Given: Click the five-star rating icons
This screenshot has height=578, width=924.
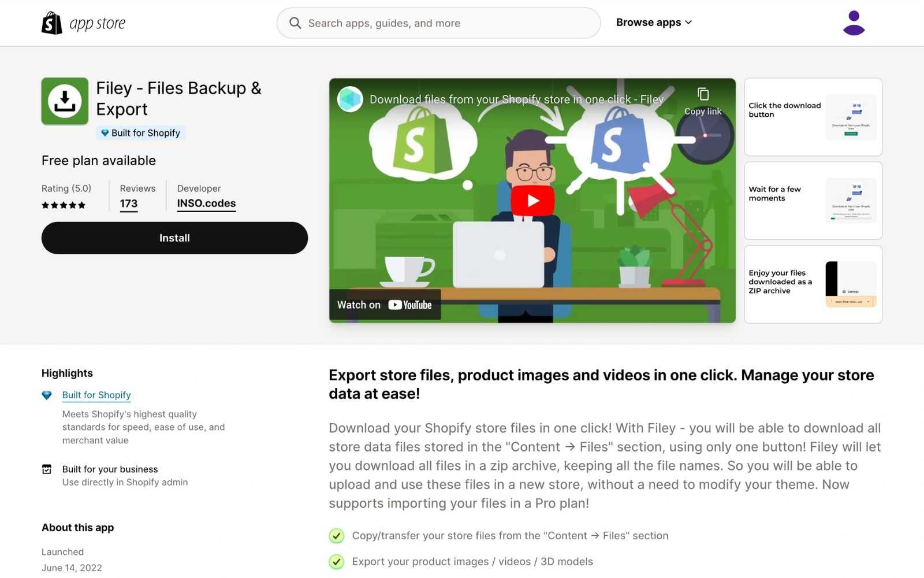Looking at the screenshot, I should click(64, 205).
